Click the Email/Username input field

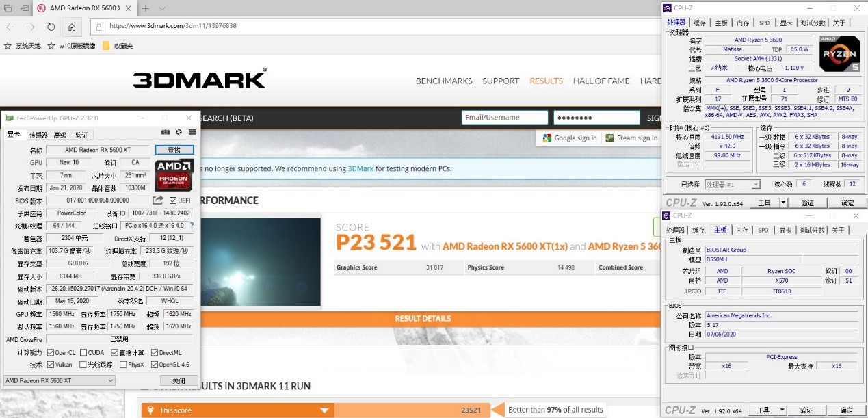[x=504, y=118]
